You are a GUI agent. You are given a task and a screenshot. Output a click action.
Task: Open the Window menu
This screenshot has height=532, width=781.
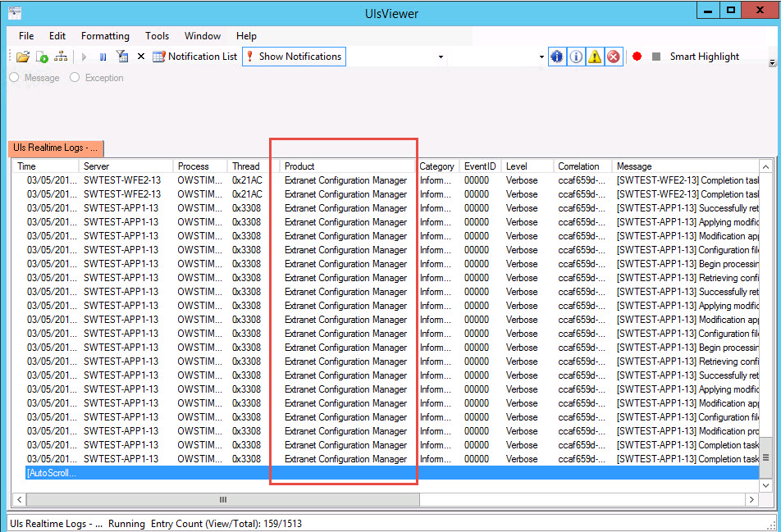(202, 36)
